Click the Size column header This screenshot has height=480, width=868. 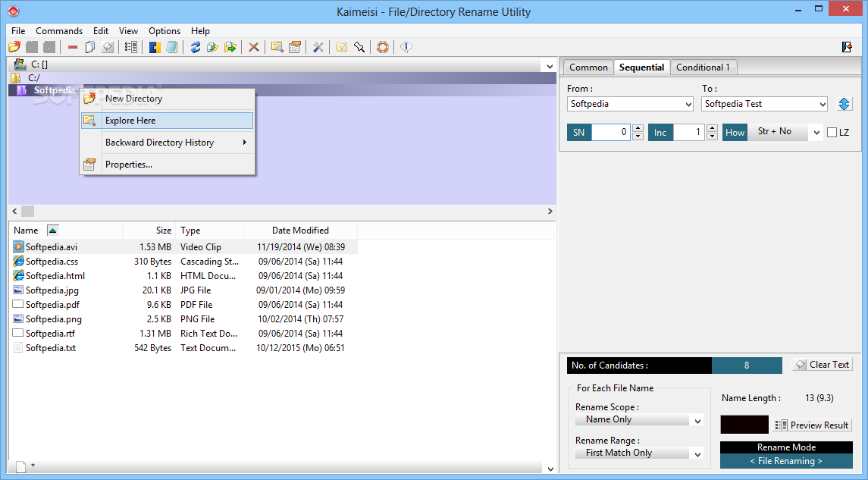(x=149, y=231)
